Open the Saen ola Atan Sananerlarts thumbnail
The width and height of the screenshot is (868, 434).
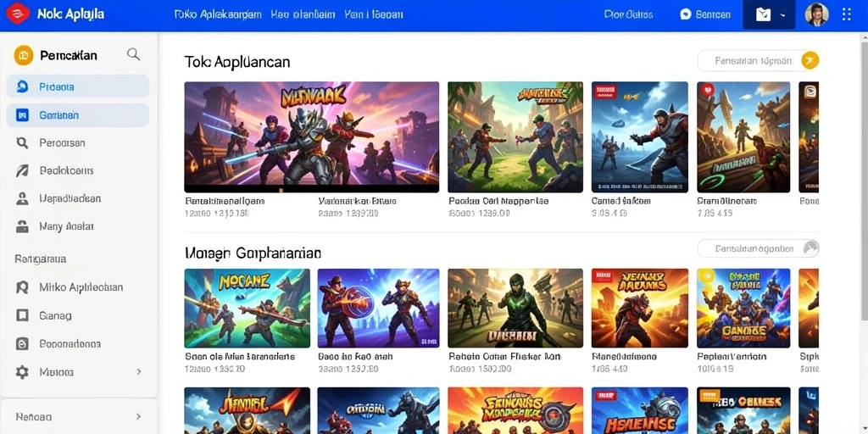point(247,308)
